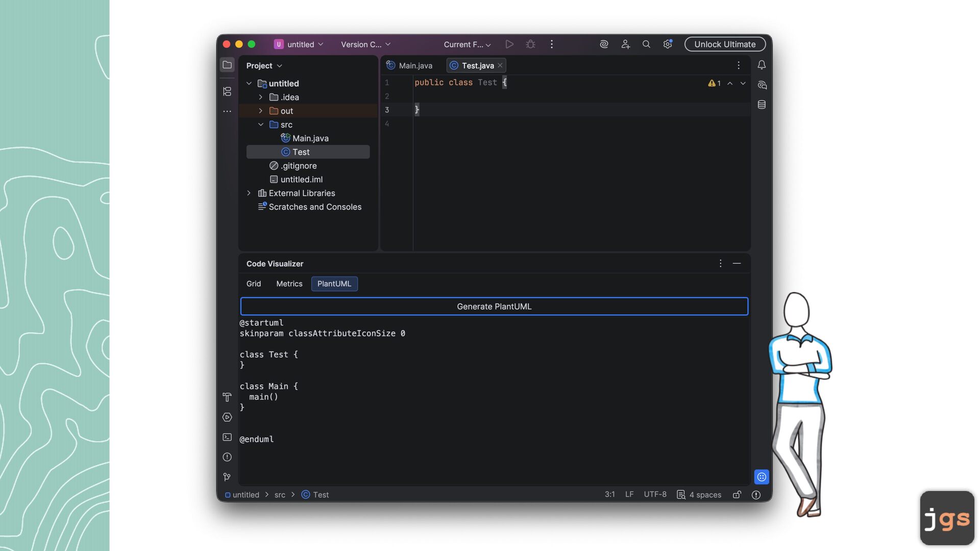This screenshot has height=551, width=980.
Task: Open the Terminal tool window
Action: 227,437
